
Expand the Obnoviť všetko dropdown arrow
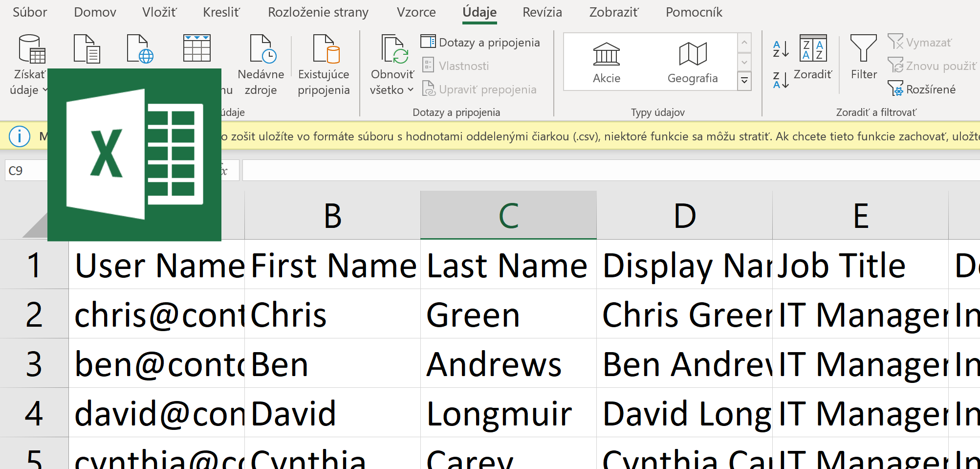coord(411,90)
